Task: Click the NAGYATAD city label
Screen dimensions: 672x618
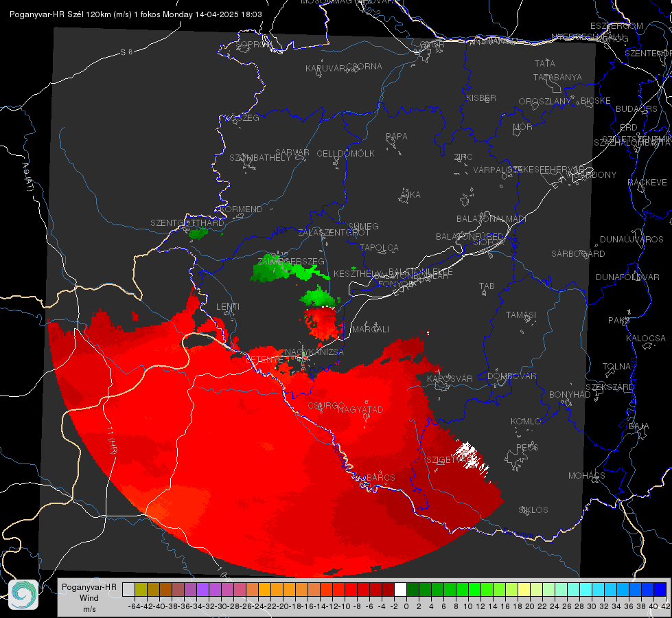Action: [x=360, y=409]
